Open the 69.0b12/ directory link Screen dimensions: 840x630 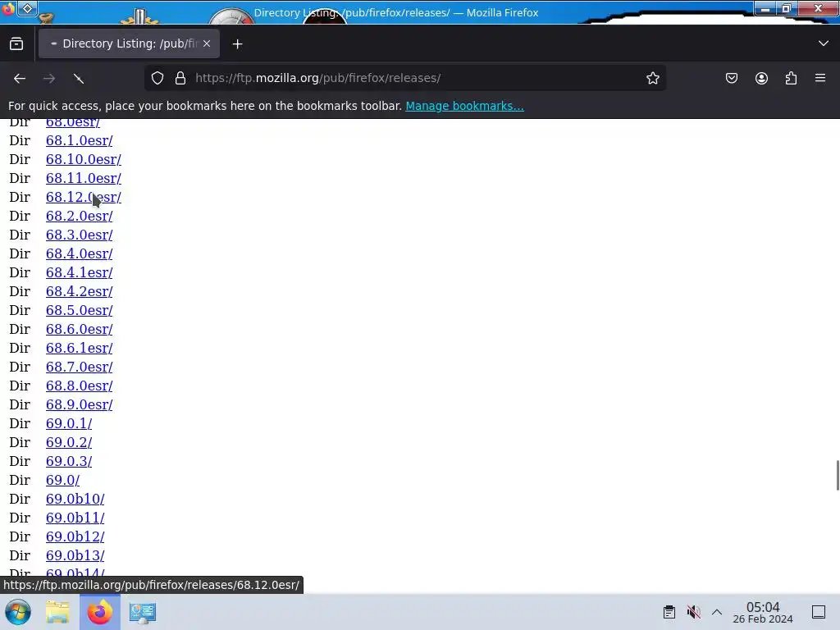coord(75,536)
